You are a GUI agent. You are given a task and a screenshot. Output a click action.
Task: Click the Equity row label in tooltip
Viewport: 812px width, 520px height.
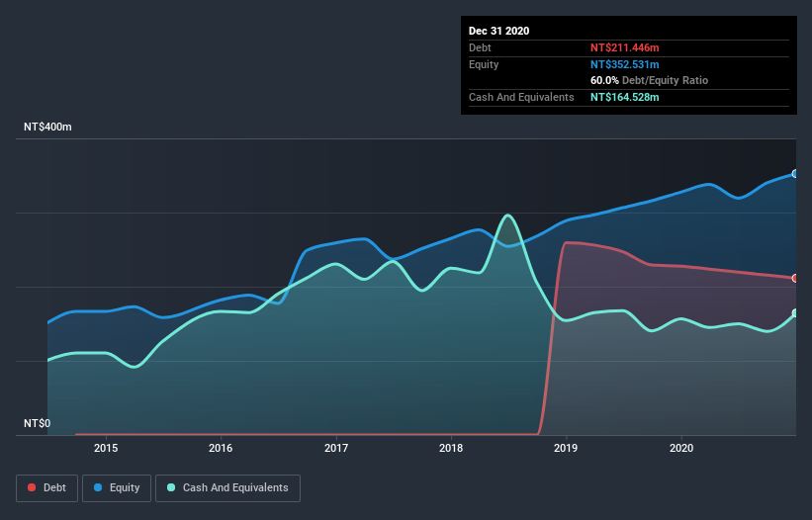tap(484, 64)
